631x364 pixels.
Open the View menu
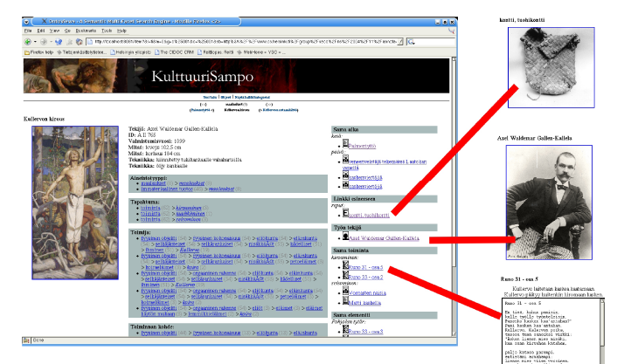(54, 31)
